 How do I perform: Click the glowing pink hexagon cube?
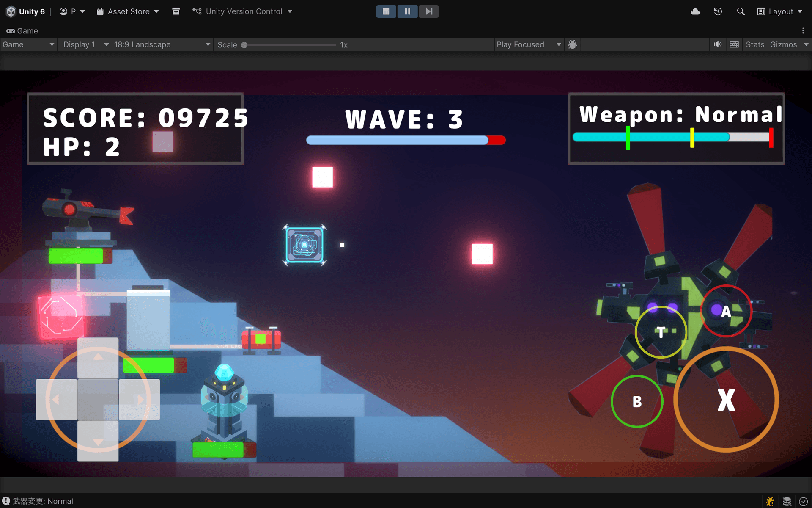[62, 316]
